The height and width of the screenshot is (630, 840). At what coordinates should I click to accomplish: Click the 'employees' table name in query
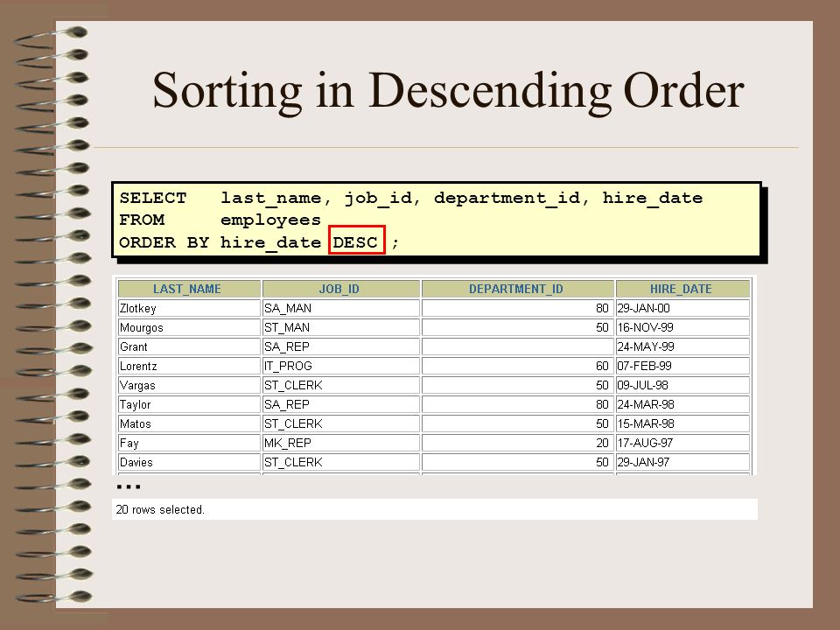[x=270, y=220]
